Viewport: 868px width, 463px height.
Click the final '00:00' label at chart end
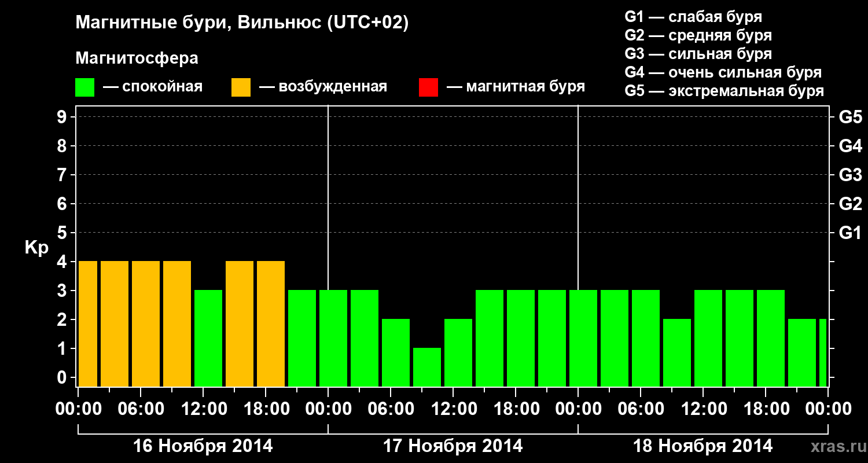pyautogui.click(x=828, y=409)
